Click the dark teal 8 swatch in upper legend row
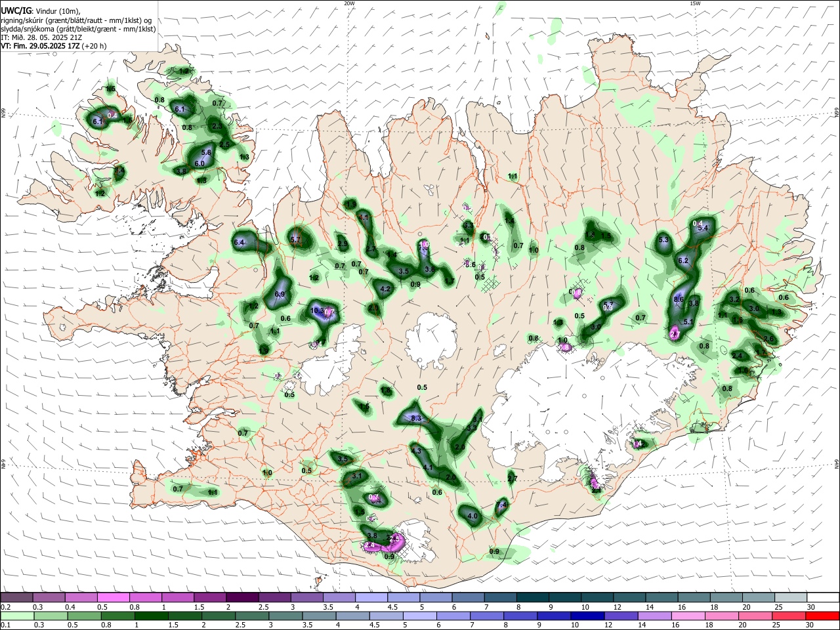The image size is (840, 630). click(532, 598)
